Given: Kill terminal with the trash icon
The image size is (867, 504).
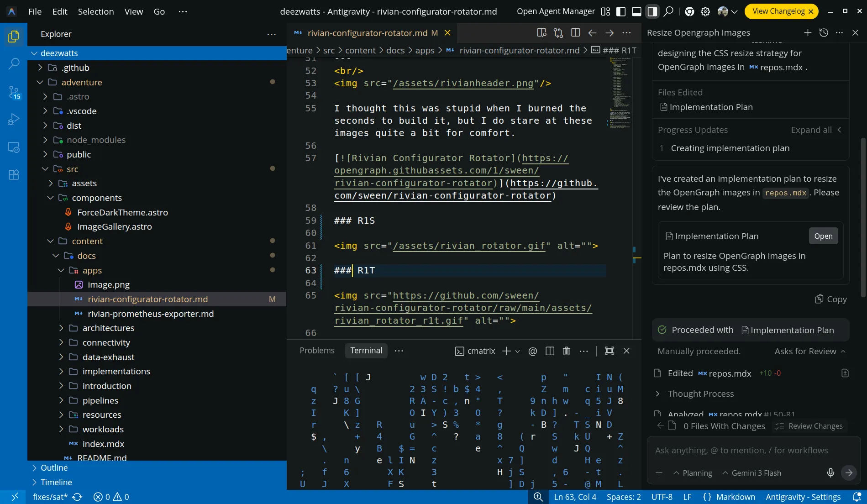Looking at the screenshot, I should 566,351.
